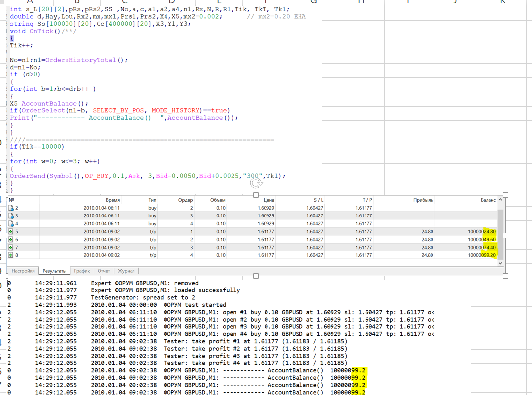Click the 'for(int b=1;b<=d;b++ )' code line

[53, 89]
